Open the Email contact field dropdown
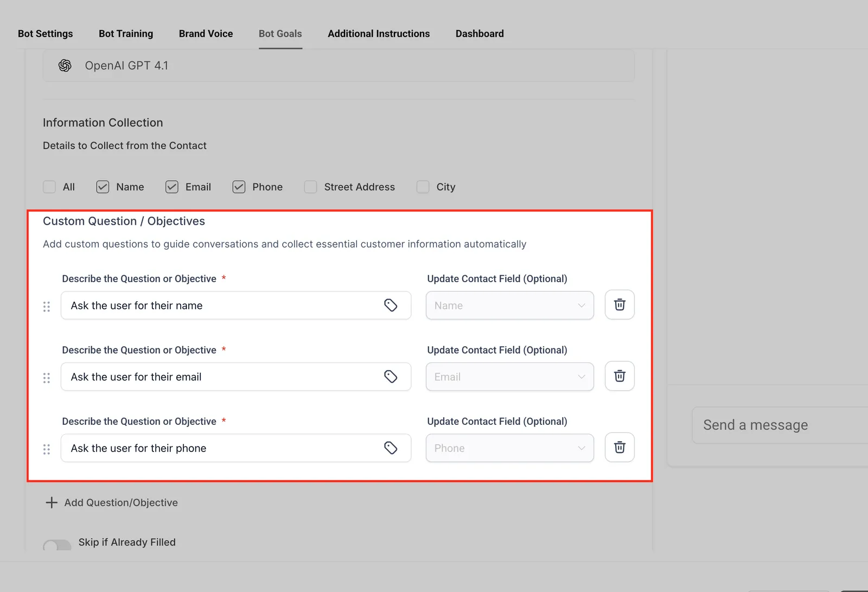Image resolution: width=868 pixels, height=592 pixels. [510, 377]
